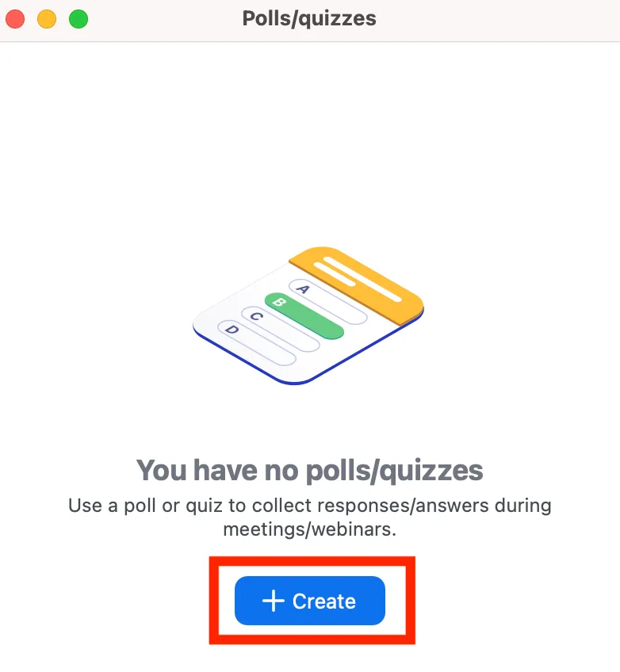
Task: Click the poll illustration graphic
Action: (x=309, y=317)
